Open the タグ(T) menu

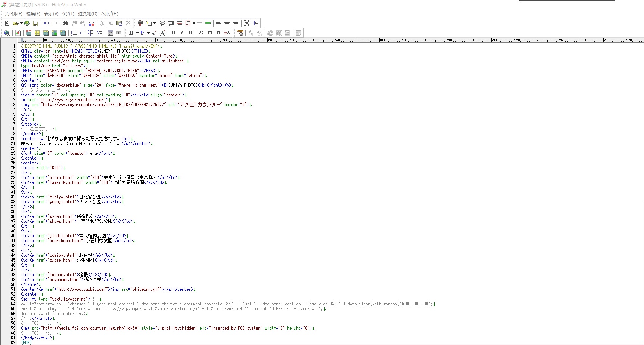(x=68, y=14)
